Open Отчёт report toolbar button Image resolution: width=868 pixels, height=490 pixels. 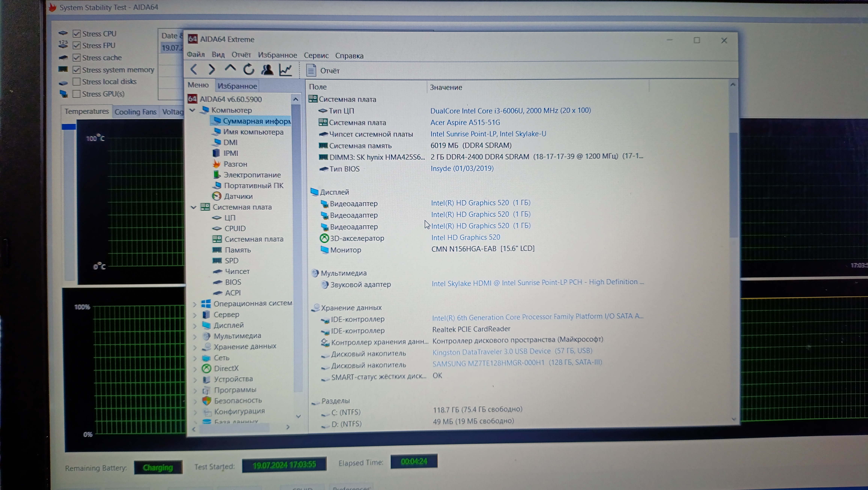click(323, 70)
